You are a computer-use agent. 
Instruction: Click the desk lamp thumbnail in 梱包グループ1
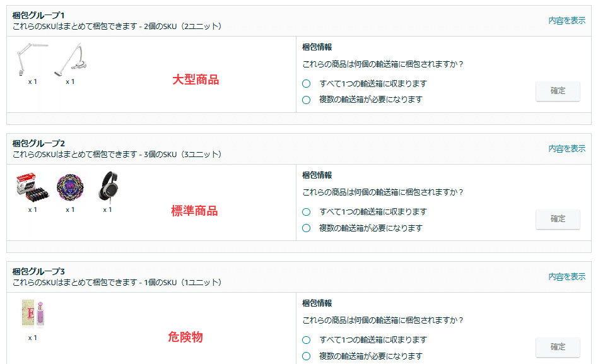(32, 59)
